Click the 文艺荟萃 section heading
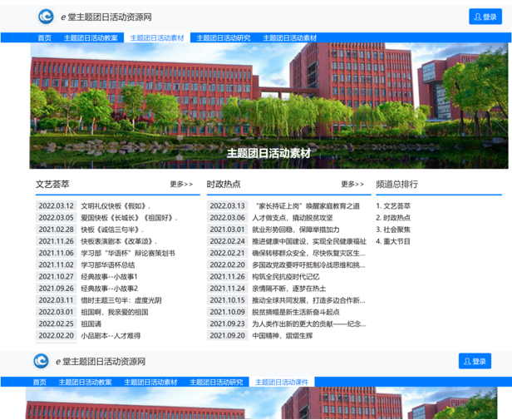Screen dimensions: 512x420 [x=52, y=184]
